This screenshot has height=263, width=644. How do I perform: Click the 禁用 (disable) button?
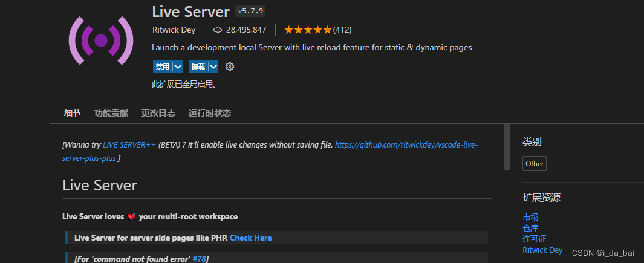pos(163,67)
